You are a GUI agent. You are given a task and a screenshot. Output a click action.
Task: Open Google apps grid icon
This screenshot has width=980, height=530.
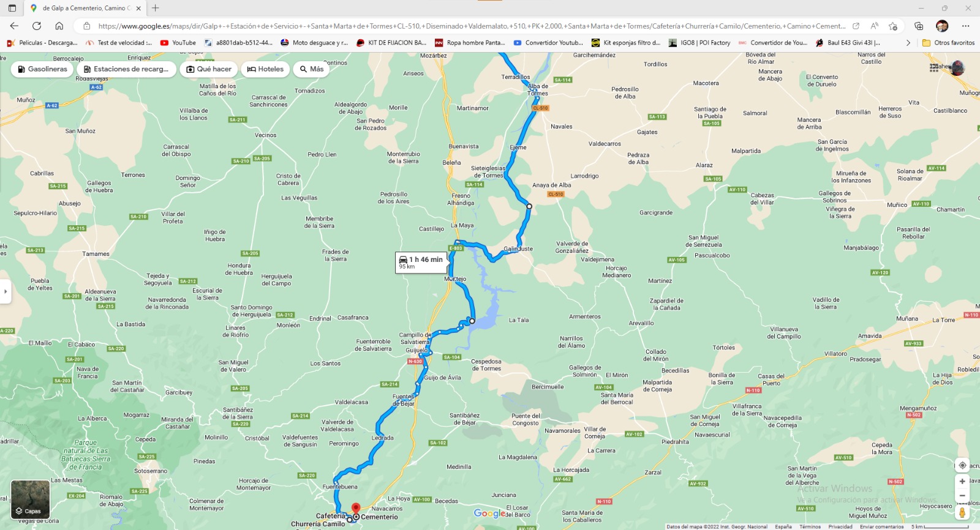tap(934, 67)
